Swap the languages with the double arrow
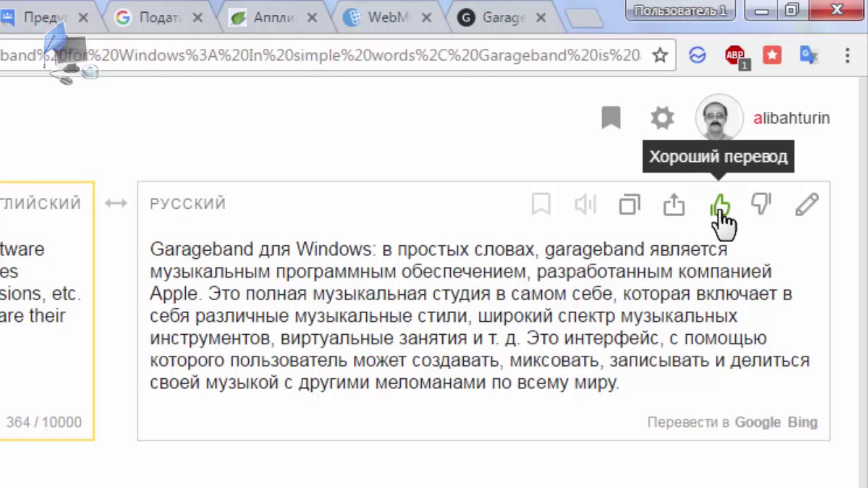 (x=116, y=203)
